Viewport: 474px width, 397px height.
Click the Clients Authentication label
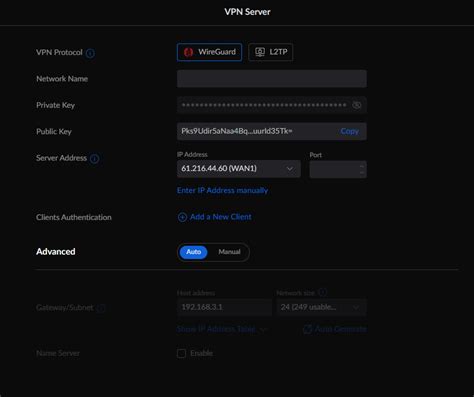74,217
